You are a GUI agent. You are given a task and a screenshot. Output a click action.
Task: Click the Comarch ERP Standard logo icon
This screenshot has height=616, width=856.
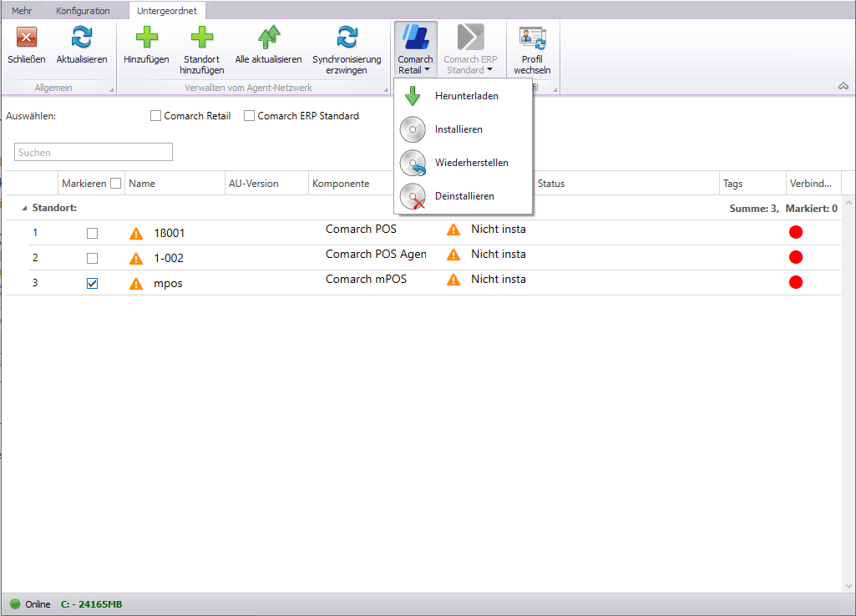(470, 37)
